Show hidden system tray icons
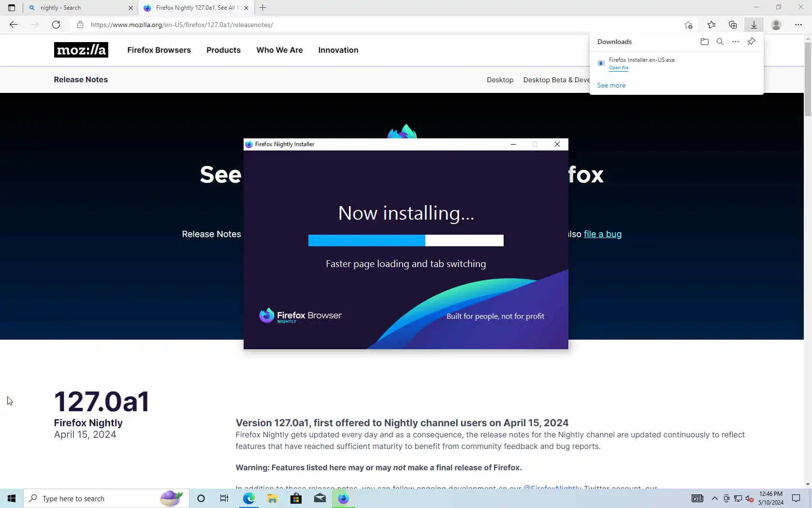Screen dimensions: 812x508 [x=715, y=498]
